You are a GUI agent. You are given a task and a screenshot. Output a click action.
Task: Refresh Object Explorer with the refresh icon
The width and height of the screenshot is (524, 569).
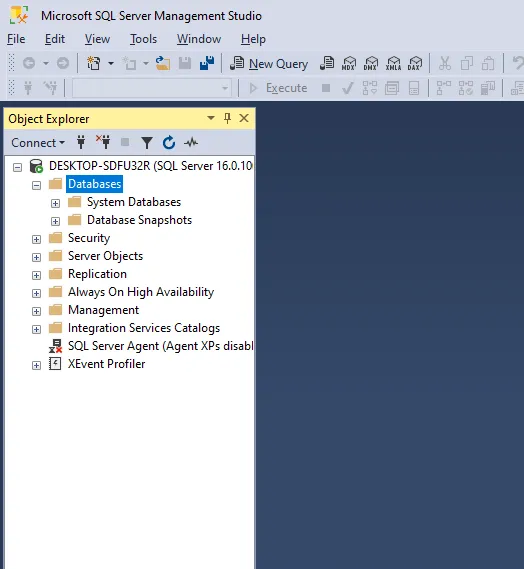pos(169,143)
